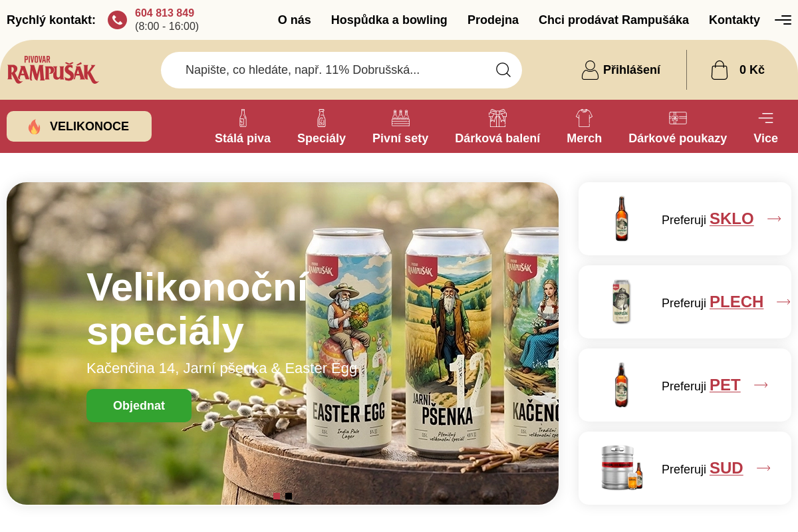The image size is (798, 532).
Task: Switch to the first carousel slide dot
Action: click(x=277, y=496)
